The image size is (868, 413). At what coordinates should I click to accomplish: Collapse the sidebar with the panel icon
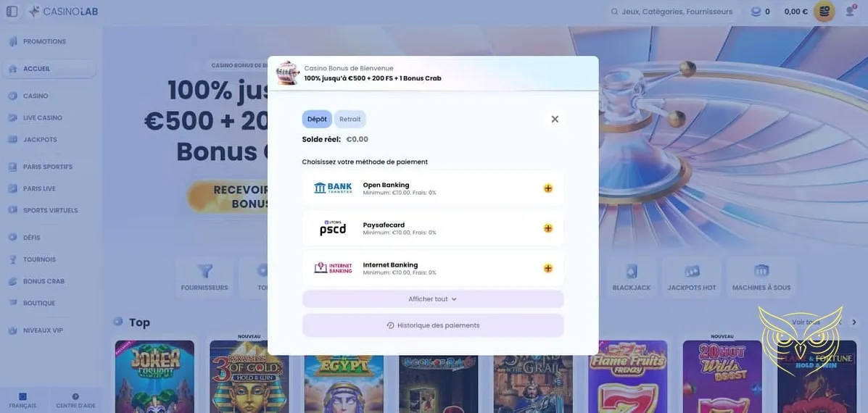click(x=12, y=11)
